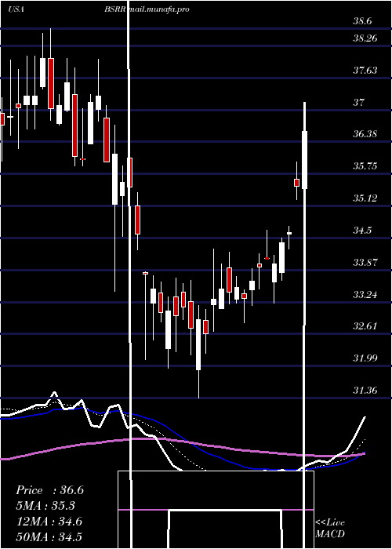The height and width of the screenshot is (549, 392).
Task: Click the 34.5 price axis label
Action: point(362,231)
